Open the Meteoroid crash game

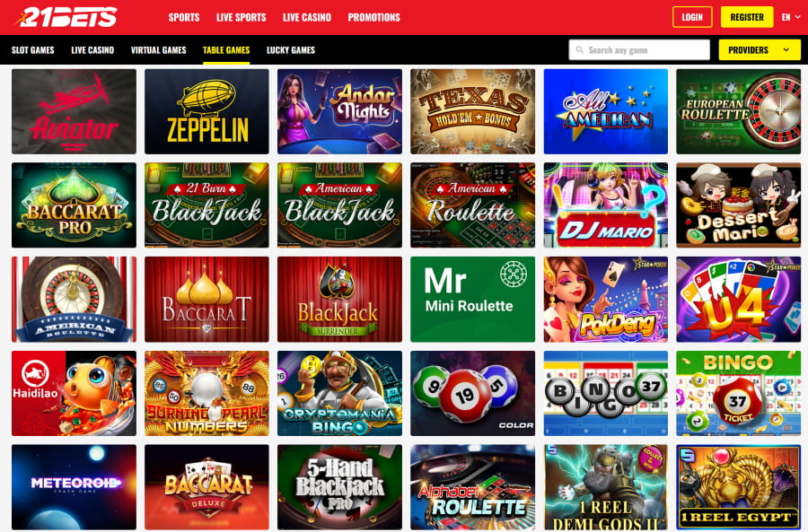75,487
